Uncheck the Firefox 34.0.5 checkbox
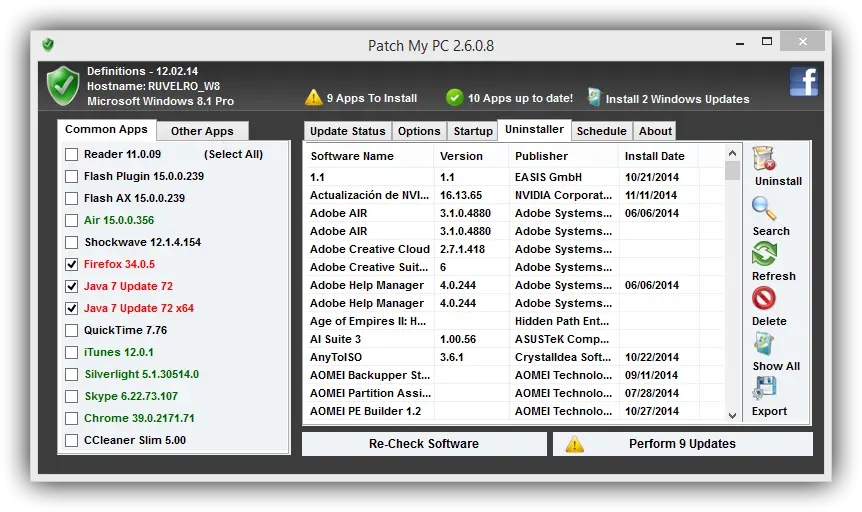Image resolution: width=862 pixels, height=512 pixels. pyautogui.click(x=71, y=265)
